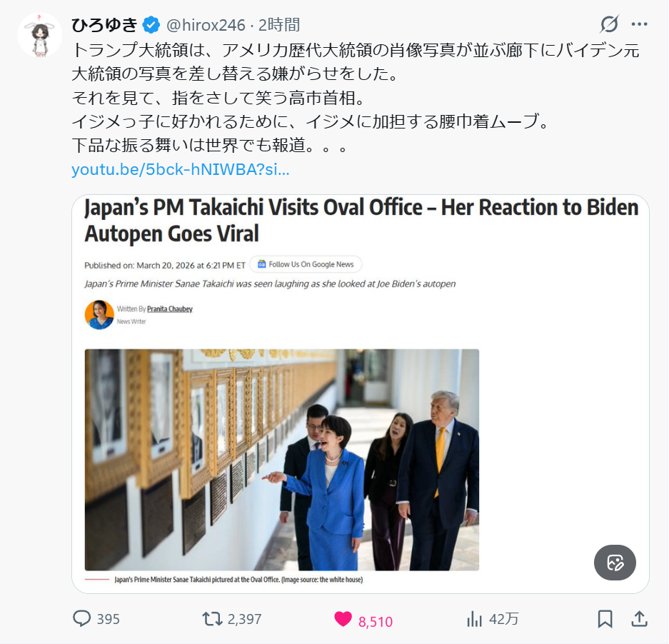Click the author portrait thumbnail

pyautogui.click(x=99, y=315)
